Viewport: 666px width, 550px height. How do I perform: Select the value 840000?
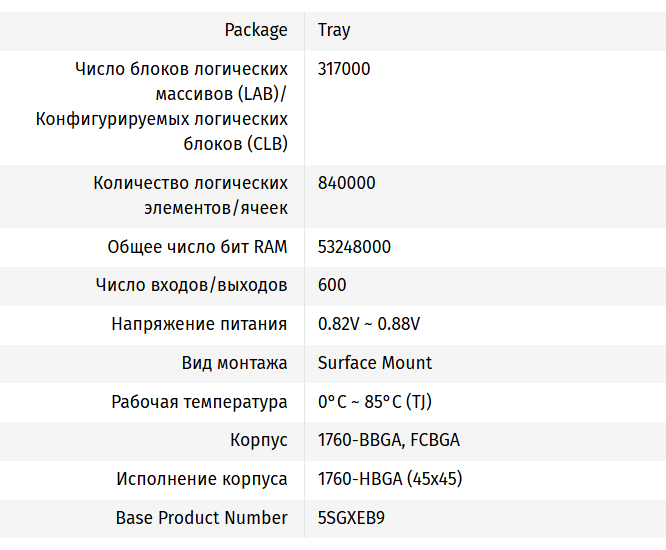[x=346, y=183]
